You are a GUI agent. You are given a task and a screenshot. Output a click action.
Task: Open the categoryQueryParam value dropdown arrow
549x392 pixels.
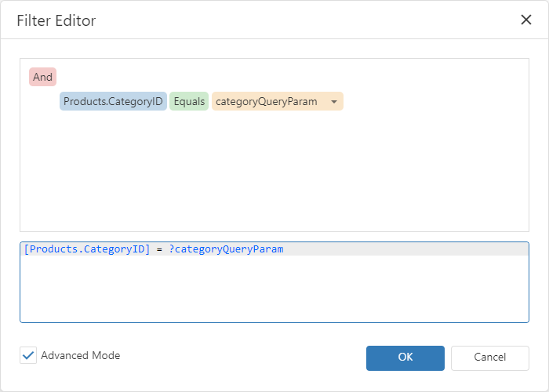[x=334, y=102]
